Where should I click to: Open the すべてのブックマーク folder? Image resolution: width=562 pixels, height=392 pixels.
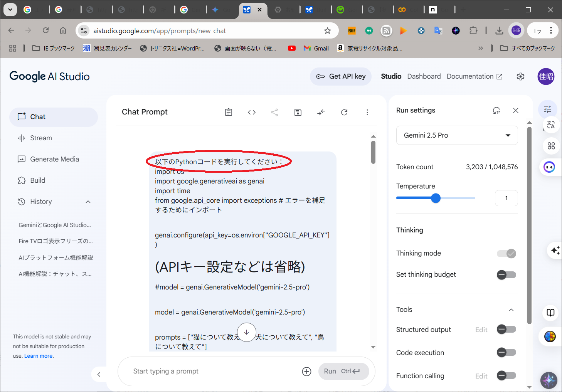click(528, 48)
